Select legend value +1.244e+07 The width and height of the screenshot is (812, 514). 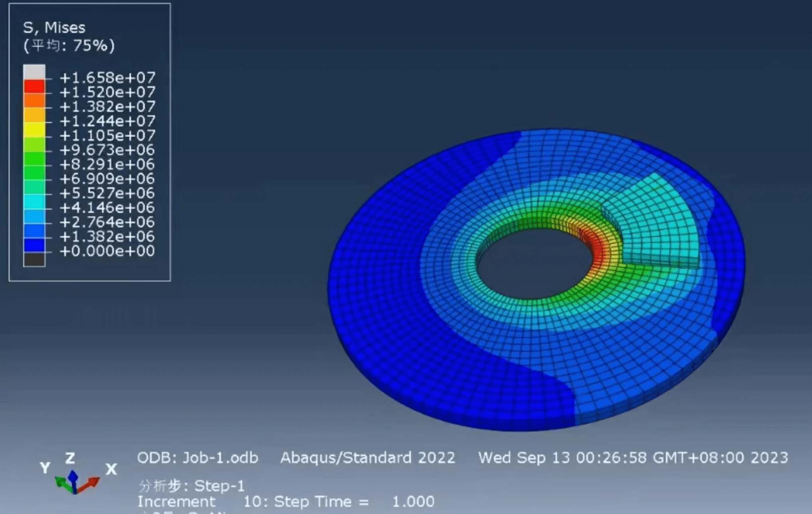[107, 121]
